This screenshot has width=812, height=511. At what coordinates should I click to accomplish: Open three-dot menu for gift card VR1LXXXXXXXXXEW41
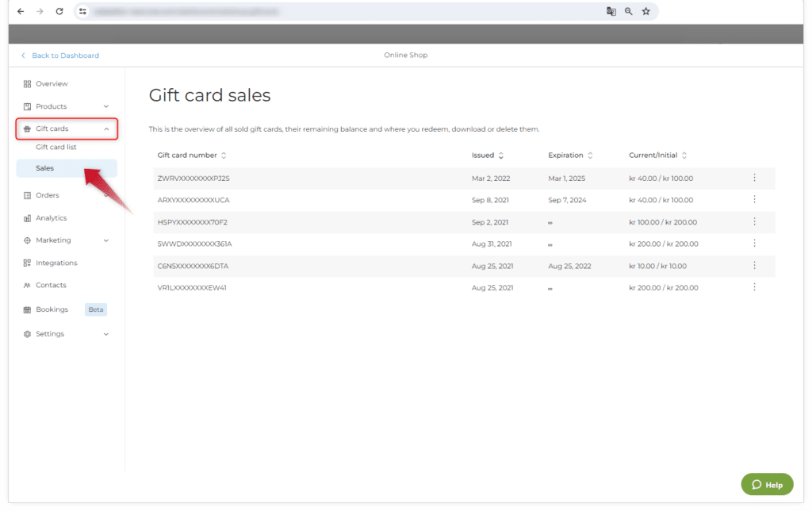click(x=754, y=287)
